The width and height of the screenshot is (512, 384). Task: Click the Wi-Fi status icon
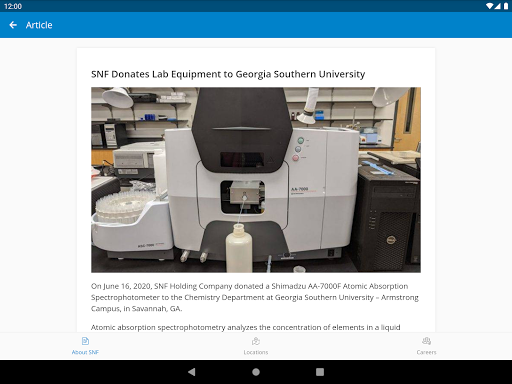(x=489, y=6)
